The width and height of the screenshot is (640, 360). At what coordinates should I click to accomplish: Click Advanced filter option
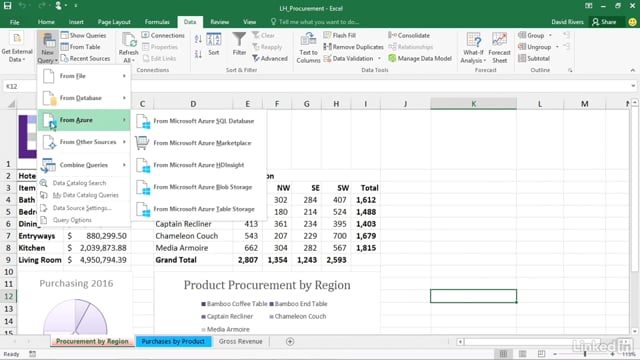270,58
